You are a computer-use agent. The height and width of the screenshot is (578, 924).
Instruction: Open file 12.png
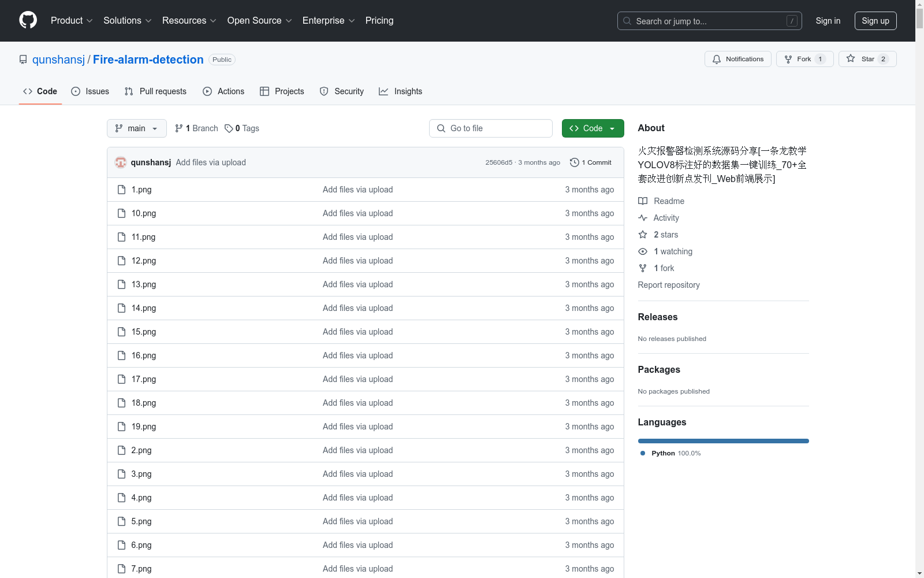pos(143,261)
